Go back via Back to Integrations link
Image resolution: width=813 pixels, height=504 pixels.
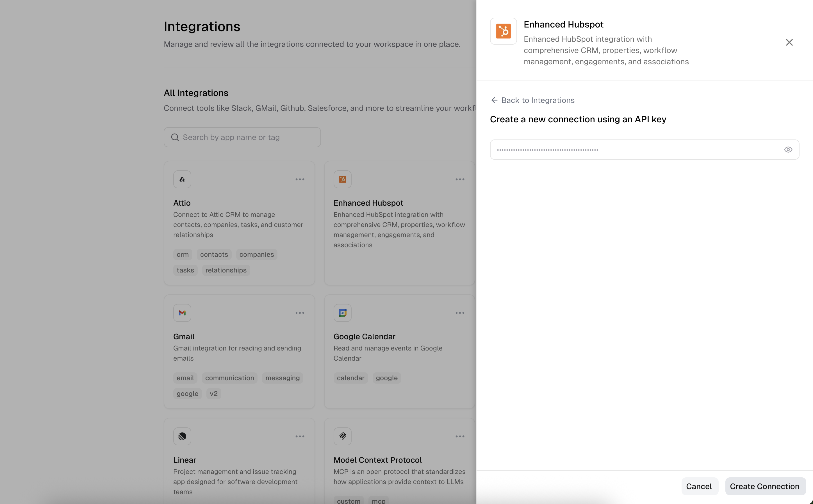pyautogui.click(x=532, y=100)
